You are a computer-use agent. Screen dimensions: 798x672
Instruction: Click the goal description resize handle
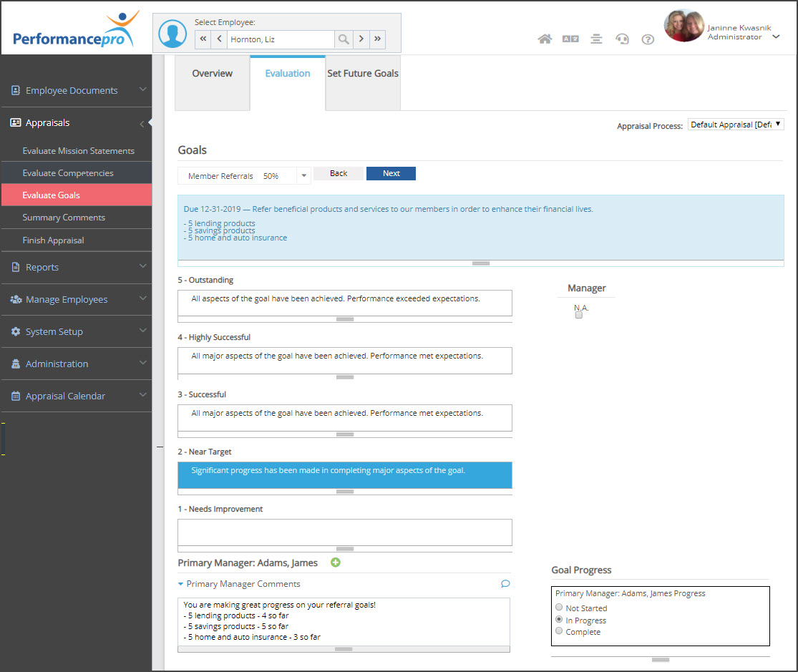480,263
